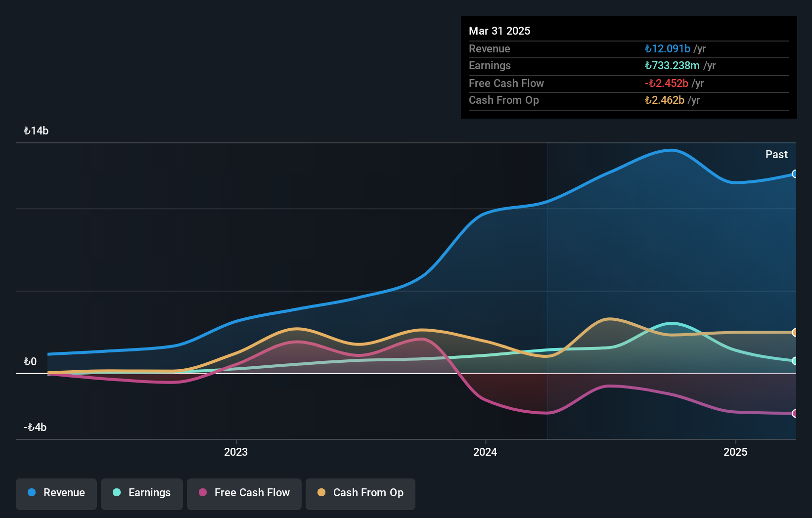
Task: Toggle the Earnings legend button
Action: tap(142, 494)
